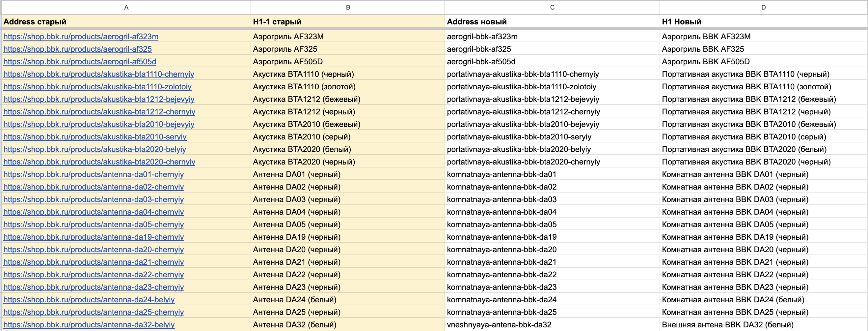Click cell 'Аэрогриль AF325' in column B
The image size is (868, 331).
[348, 49]
